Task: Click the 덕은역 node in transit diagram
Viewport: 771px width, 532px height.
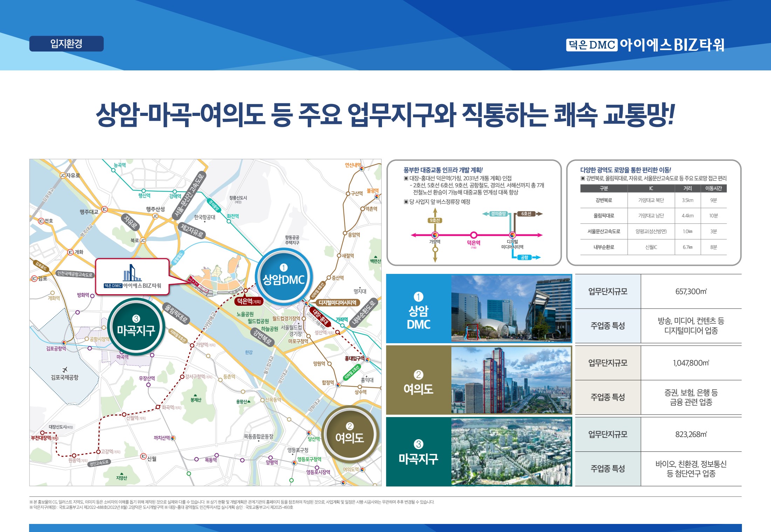Action: click(473, 235)
